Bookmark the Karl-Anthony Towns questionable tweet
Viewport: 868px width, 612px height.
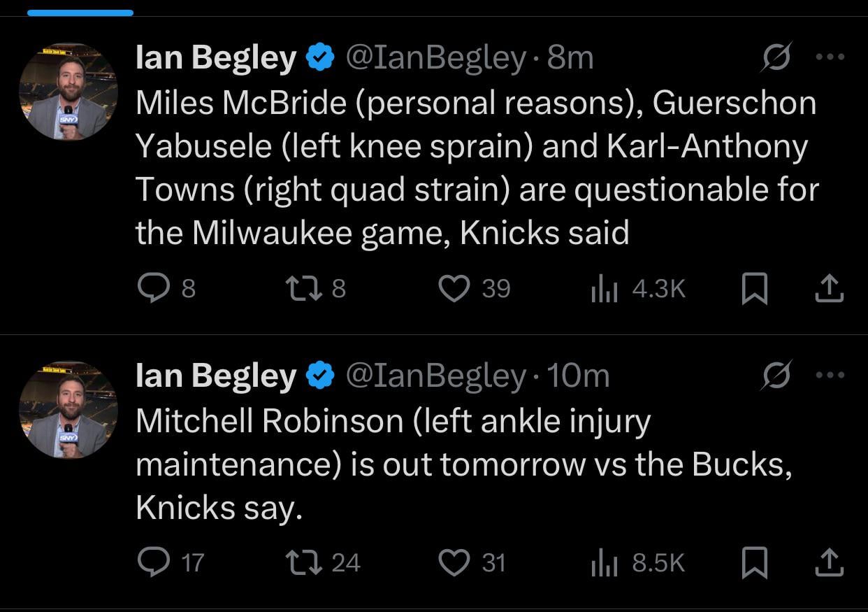755,287
